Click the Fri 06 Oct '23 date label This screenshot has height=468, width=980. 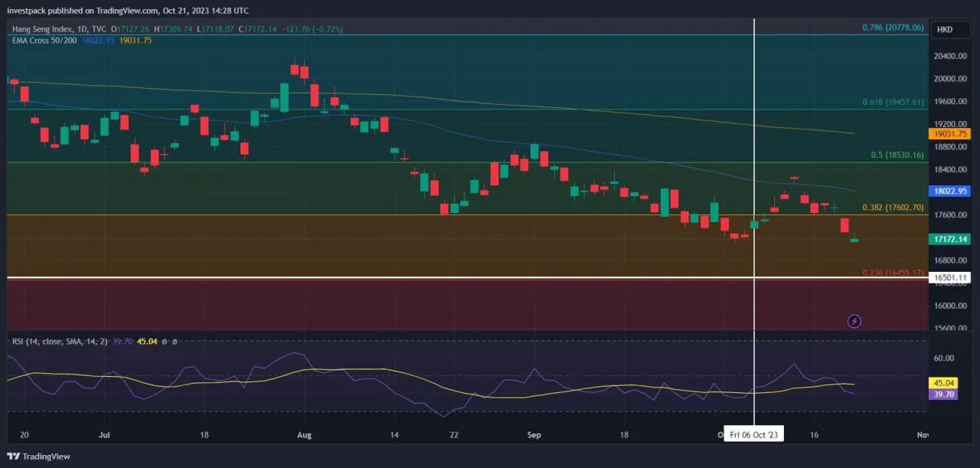[x=754, y=434]
